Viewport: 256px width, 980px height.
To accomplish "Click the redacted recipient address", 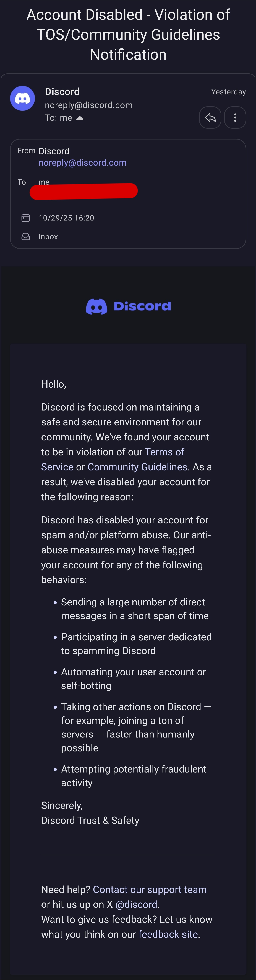I will [x=83, y=191].
